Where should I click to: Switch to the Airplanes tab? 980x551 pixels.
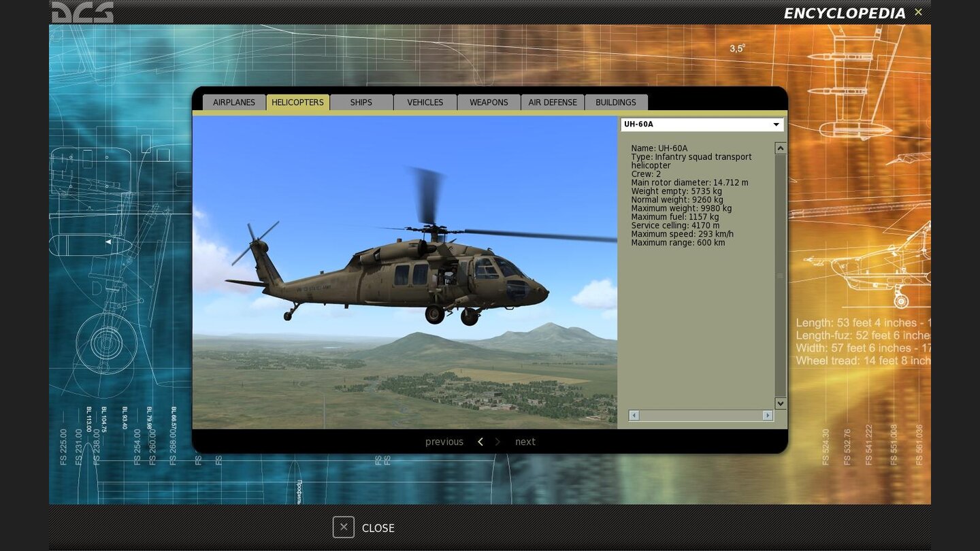(x=234, y=102)
